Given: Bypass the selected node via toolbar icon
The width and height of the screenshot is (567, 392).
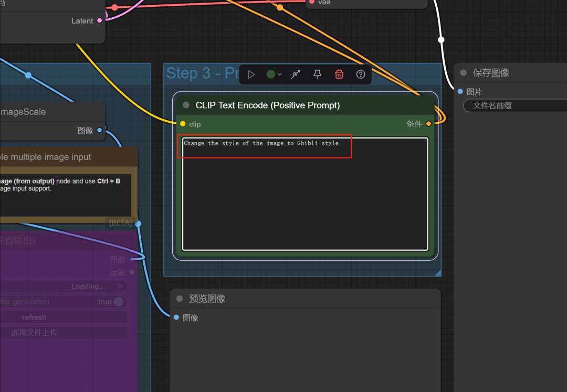Looking at the screenshot, I should [x=296, y=75].
